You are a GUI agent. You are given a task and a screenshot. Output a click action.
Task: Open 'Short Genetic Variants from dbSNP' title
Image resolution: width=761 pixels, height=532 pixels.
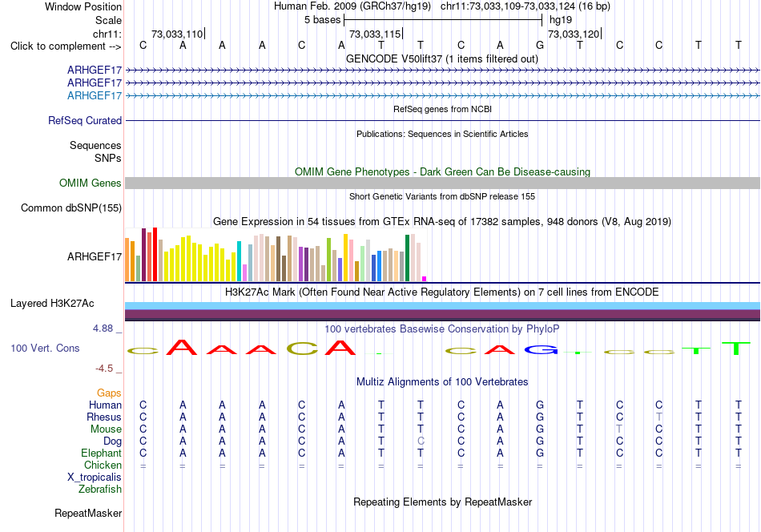[442, 196]
